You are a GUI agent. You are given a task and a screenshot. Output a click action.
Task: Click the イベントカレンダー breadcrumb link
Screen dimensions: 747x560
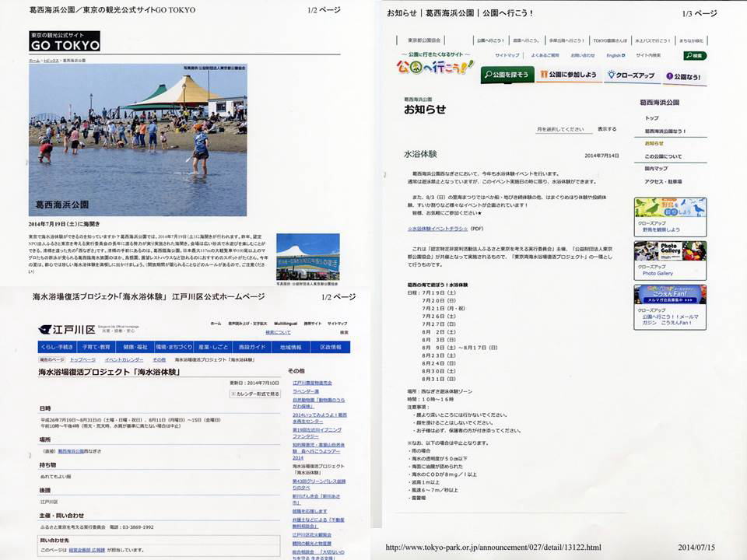point(124,360)
